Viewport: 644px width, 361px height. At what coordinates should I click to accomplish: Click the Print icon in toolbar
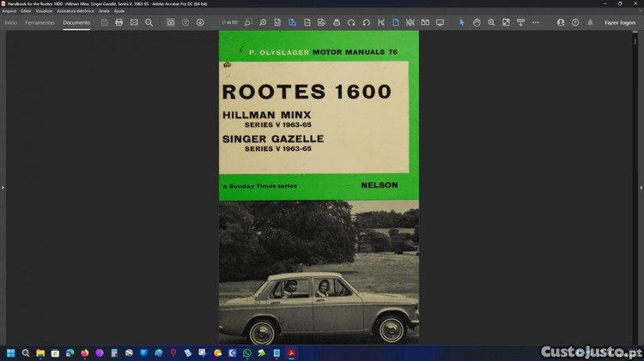(119, 22)
